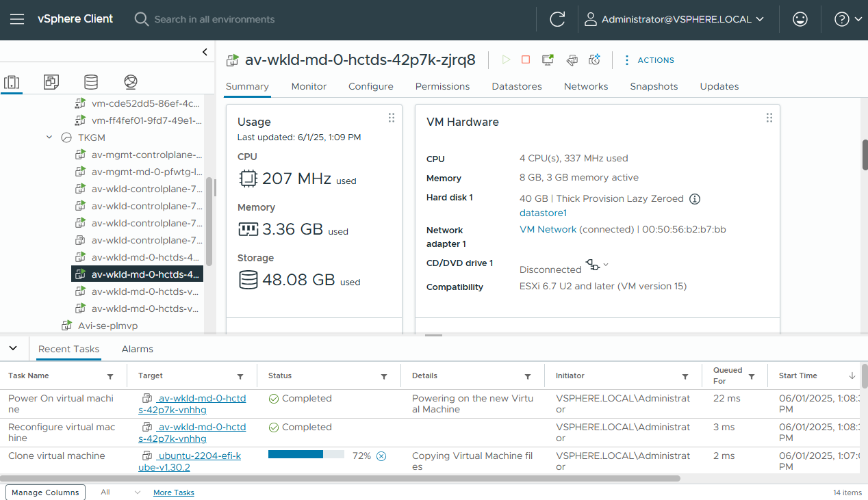Open the help question mark menu
This screenshot has height=500, width=868.
[848, 19]
